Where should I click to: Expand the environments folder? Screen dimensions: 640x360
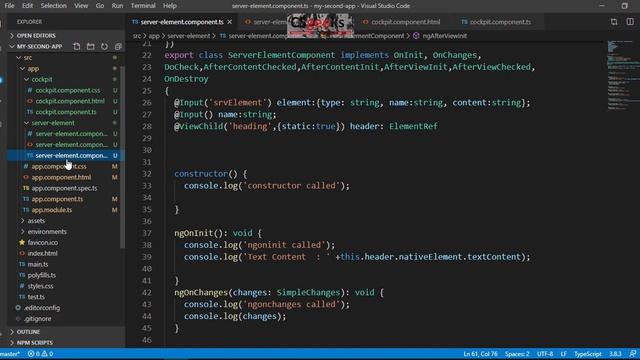[x=47, y=231]
